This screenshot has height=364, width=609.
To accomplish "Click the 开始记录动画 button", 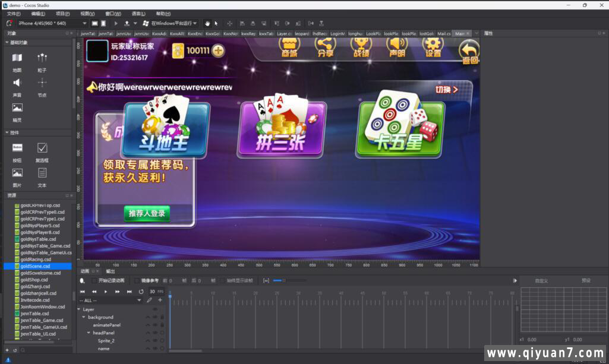I will [x=112, y=280].
